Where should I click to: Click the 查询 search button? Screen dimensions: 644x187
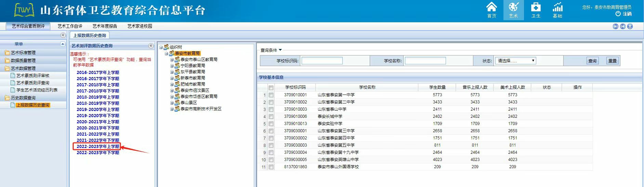pos(592,61)
